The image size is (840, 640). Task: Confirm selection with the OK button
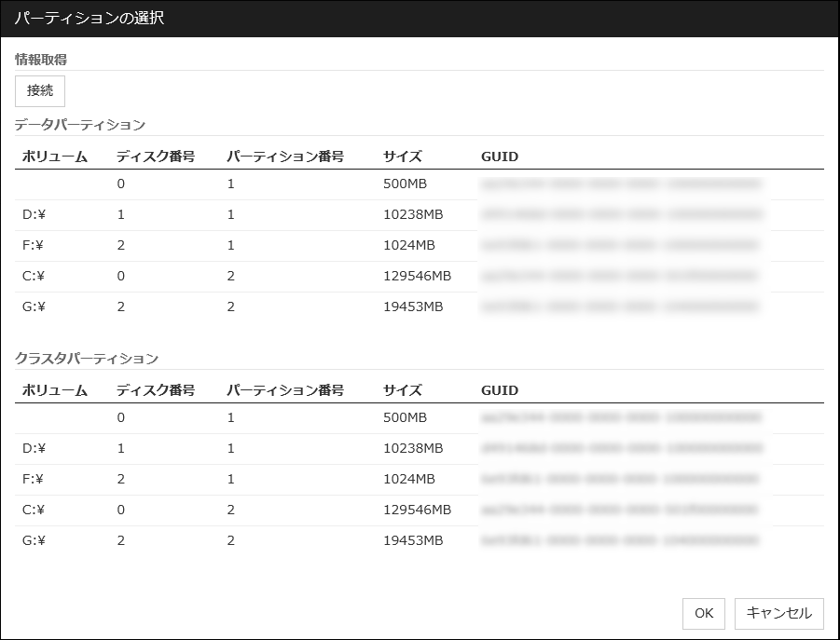[703, 613]
